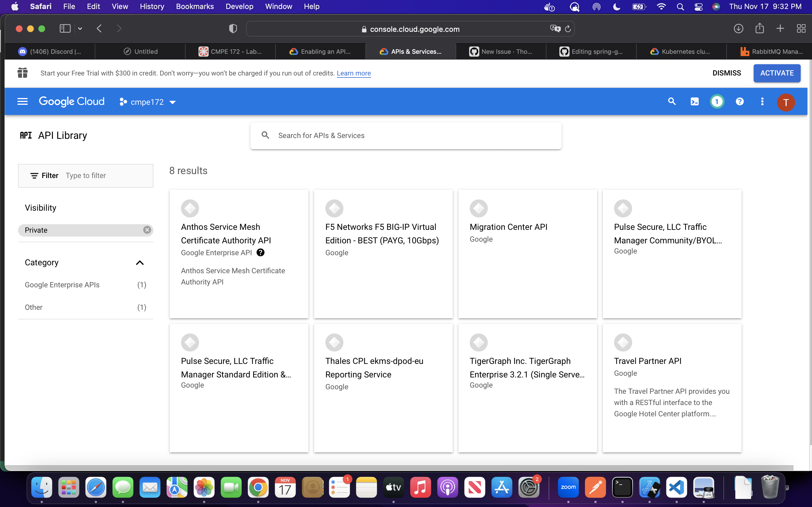Expand Safari sidebar options dropdown arrow
The width and height of the screenshot is (812, 507).
(x=80, y=29)
